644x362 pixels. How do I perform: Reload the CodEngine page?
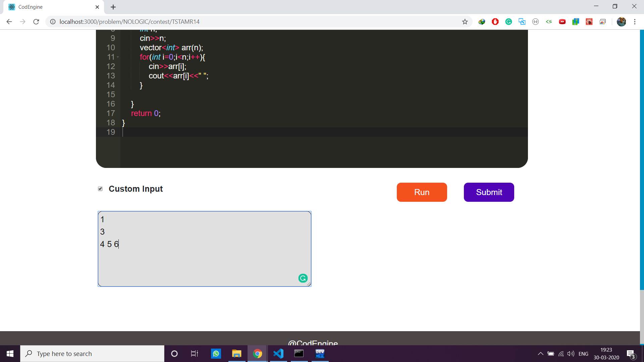(36, 22)
